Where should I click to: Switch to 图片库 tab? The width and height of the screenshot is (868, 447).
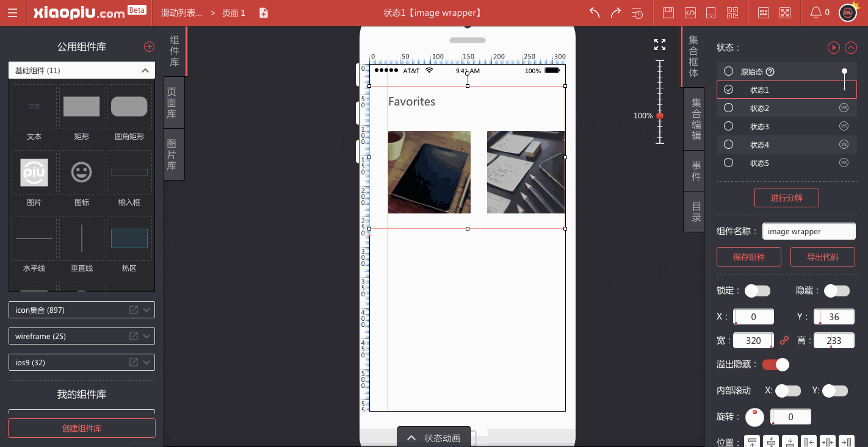pyautogui.click(x=174, y=154)
